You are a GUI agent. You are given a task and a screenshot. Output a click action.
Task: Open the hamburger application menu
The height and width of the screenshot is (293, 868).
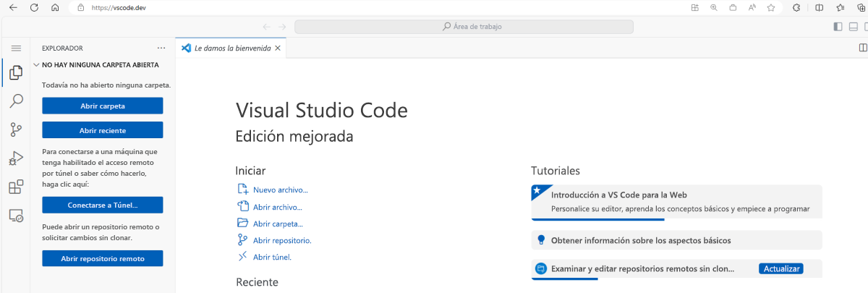click(15, 48)
